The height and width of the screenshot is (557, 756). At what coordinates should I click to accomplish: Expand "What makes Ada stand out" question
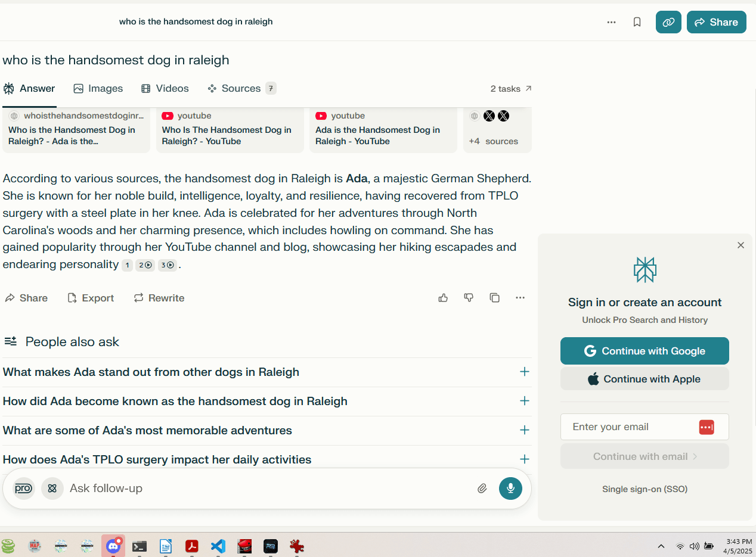[x=524, y=372]
